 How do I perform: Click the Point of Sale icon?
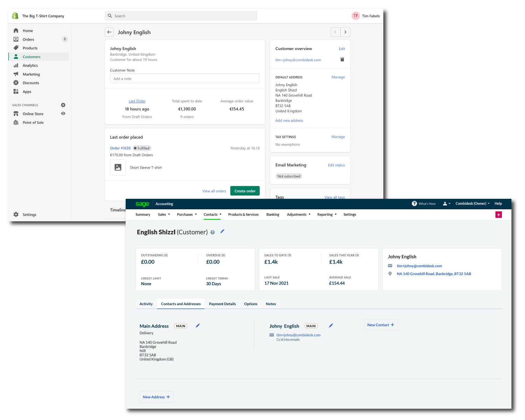(x=16, y=122)
